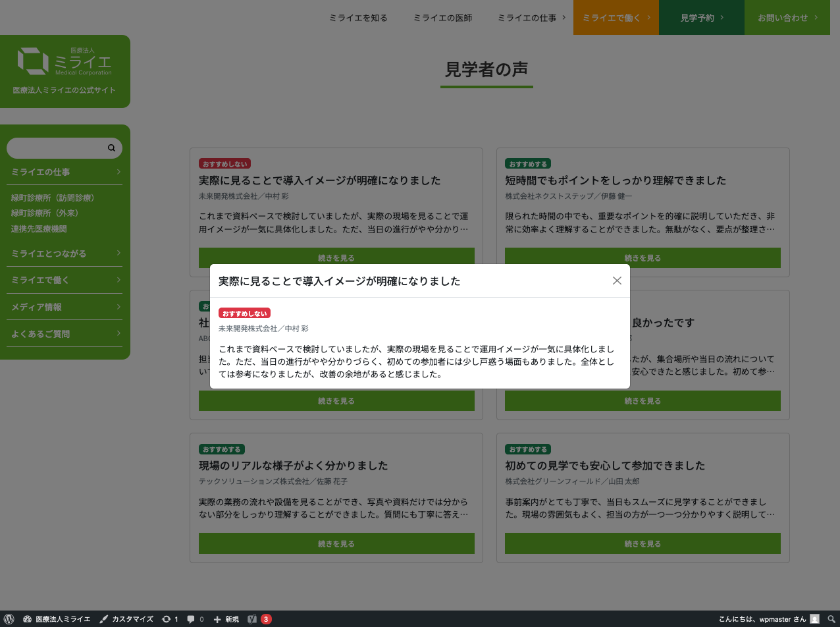Viewport: 840px width, 627px height.
Task: Open the Yoast SEO admin bar icon
Action: [251, 619]
